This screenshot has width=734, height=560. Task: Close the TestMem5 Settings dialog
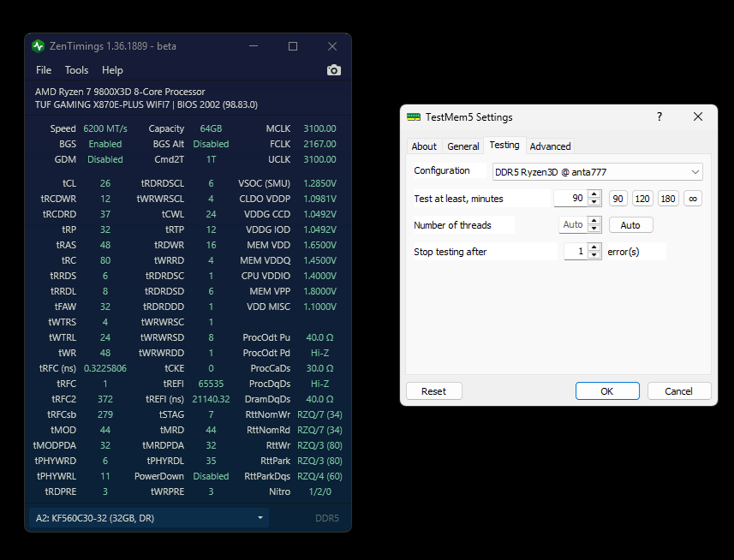tap(698, 116)
